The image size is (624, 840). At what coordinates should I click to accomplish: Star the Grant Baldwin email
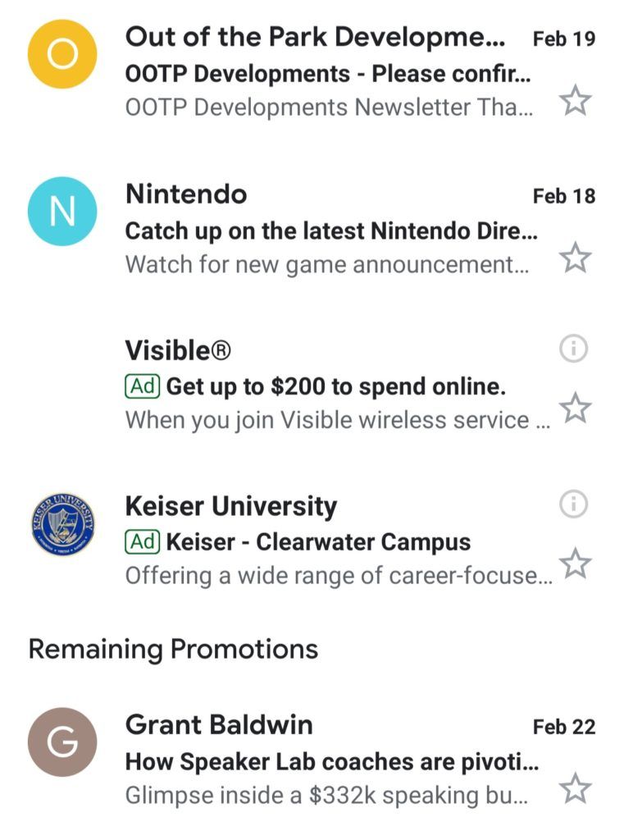point(576,788)
